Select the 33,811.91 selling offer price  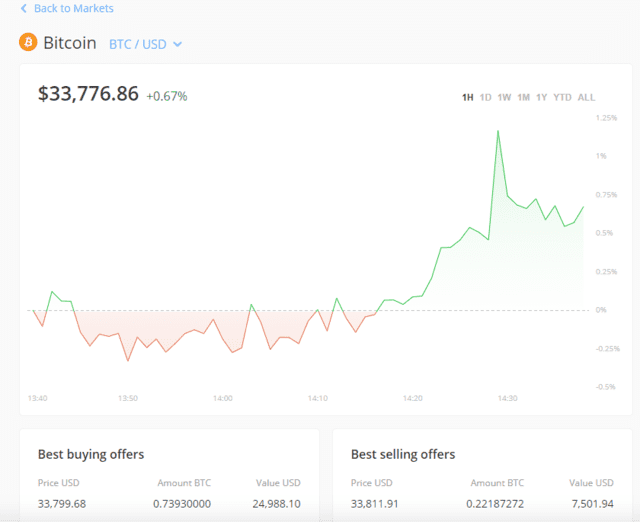[375, 503]
